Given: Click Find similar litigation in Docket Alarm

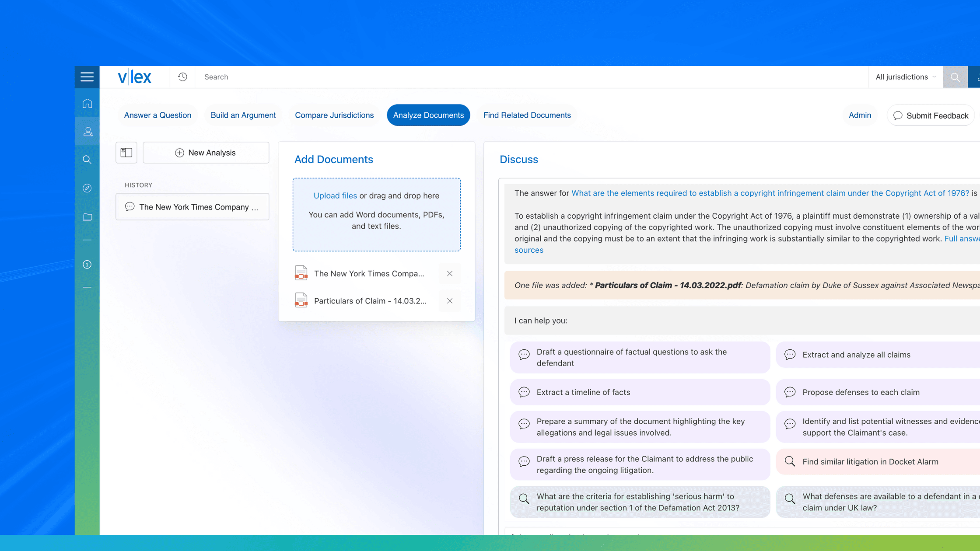Looking at the screenshot, I should pyautogui.click(x=878, y=462).
